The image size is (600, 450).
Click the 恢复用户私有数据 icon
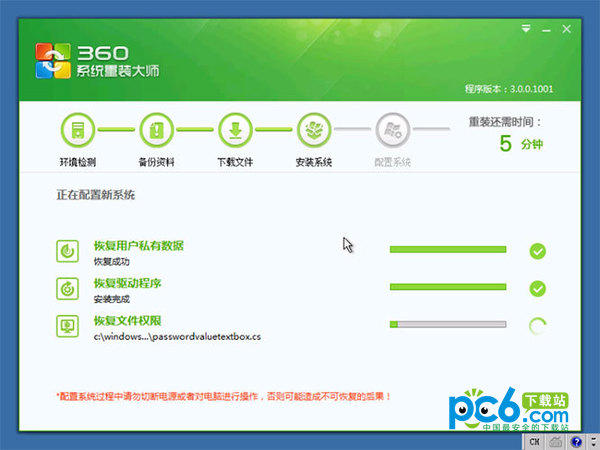click(67, 251)
